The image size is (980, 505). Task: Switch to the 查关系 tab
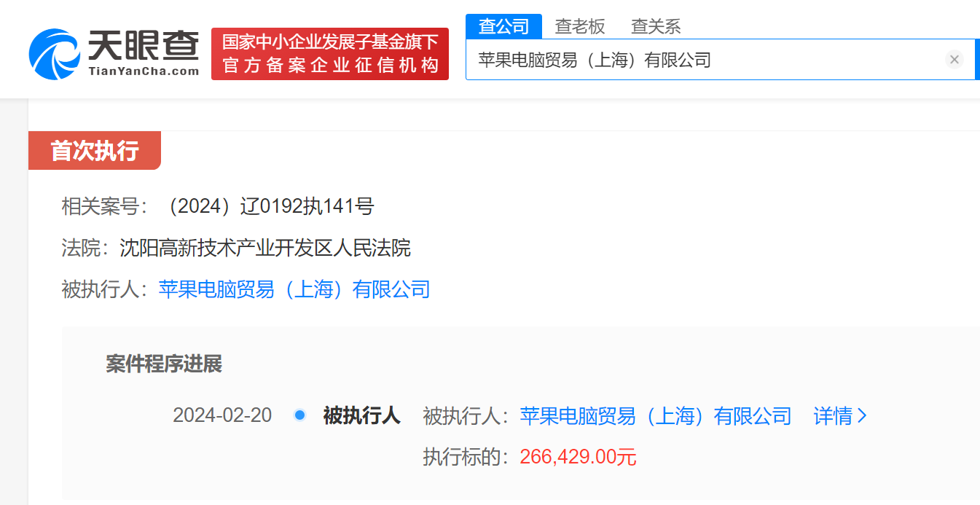pyautogui.click(x=656, y=26)
